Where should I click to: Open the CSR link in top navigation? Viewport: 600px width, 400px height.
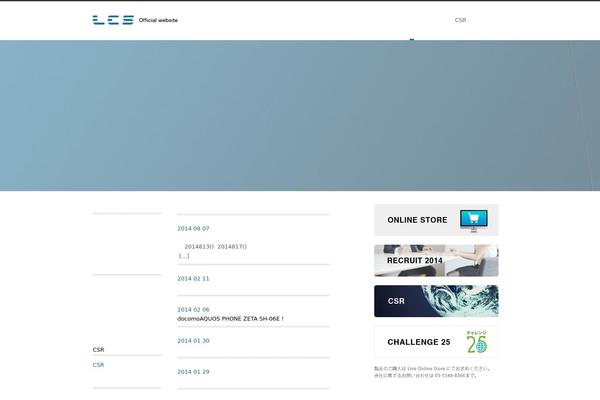click(x=460, y=20)
